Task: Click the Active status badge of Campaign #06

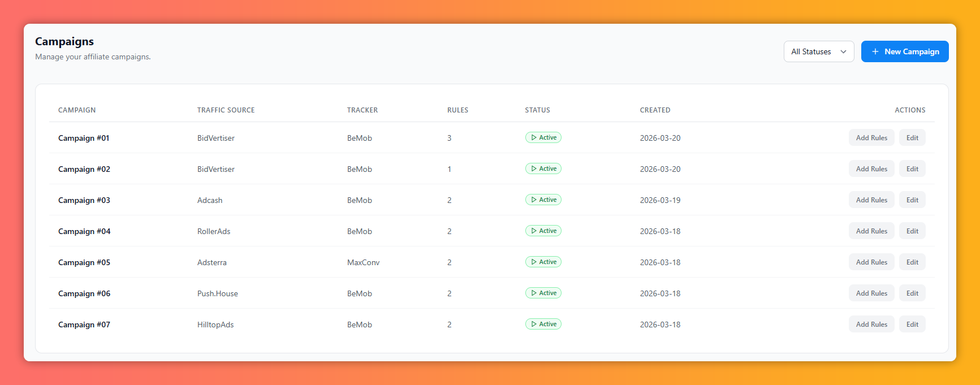Action: point(543,293)
